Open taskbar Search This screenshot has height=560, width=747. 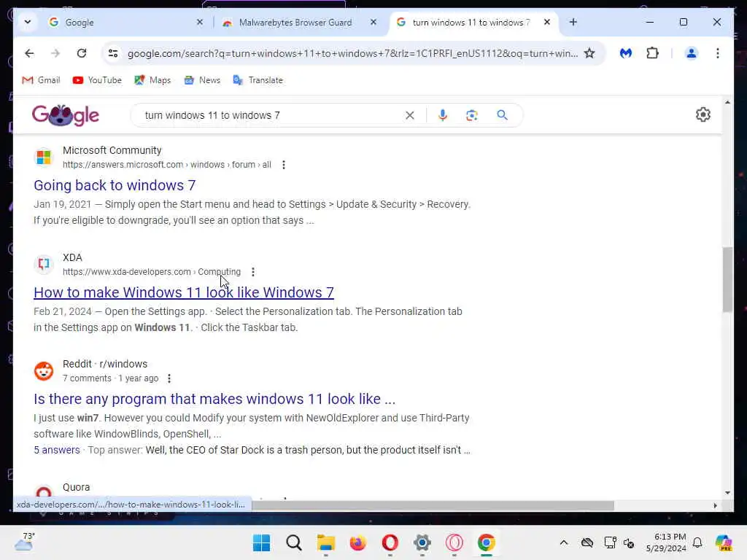tap(293, 542)
